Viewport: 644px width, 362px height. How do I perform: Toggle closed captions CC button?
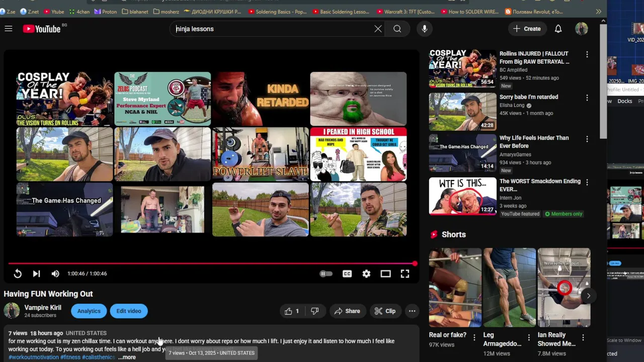click(x=347, y=274)
